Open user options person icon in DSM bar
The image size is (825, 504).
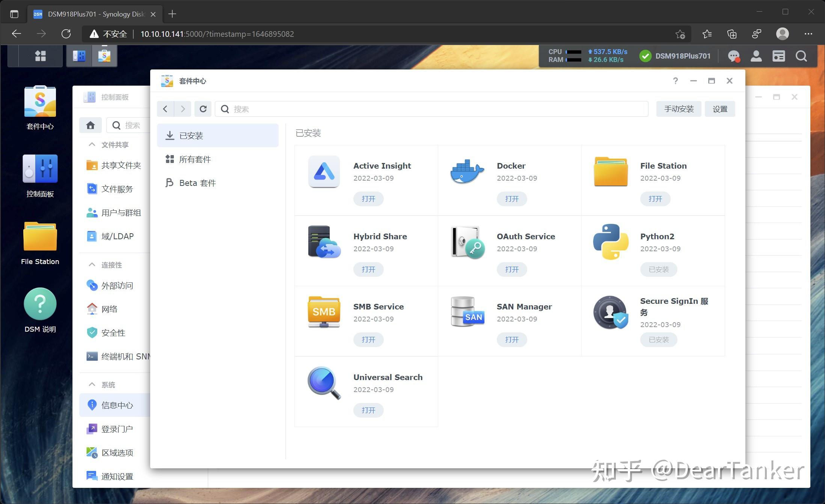click(756, 56)
